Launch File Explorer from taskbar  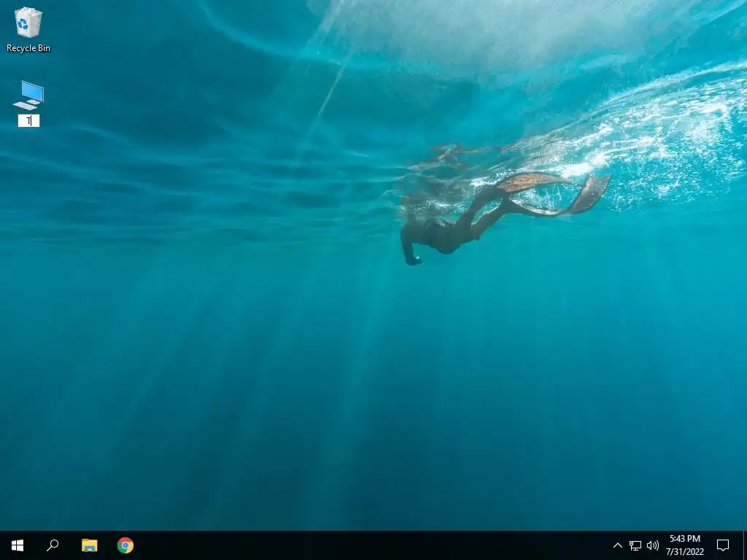point(89,545)
